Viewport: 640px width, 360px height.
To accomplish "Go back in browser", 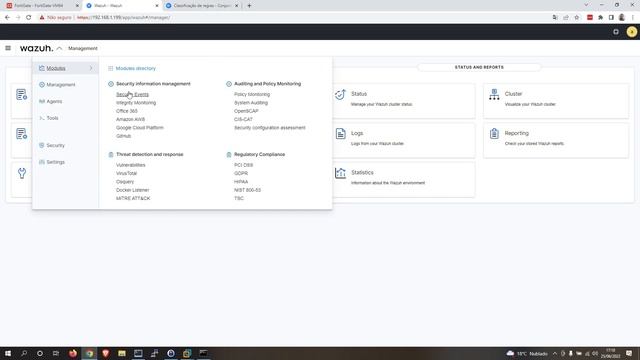I will [7, 18].
